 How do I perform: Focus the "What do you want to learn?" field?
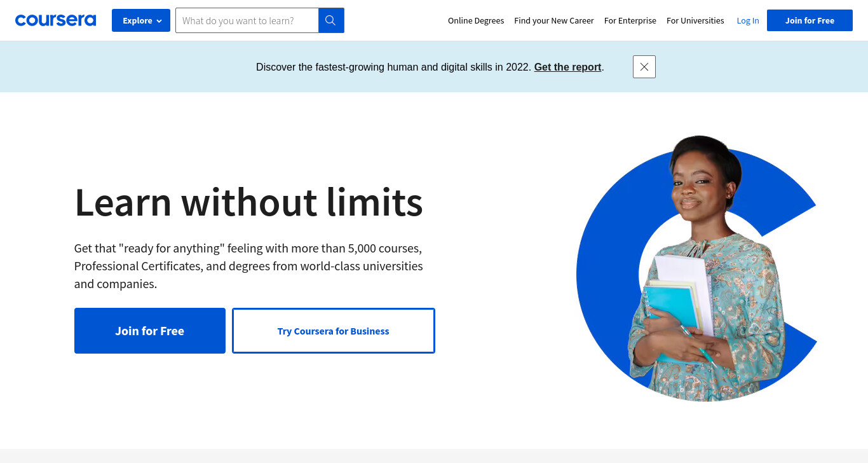pos(247,20)
